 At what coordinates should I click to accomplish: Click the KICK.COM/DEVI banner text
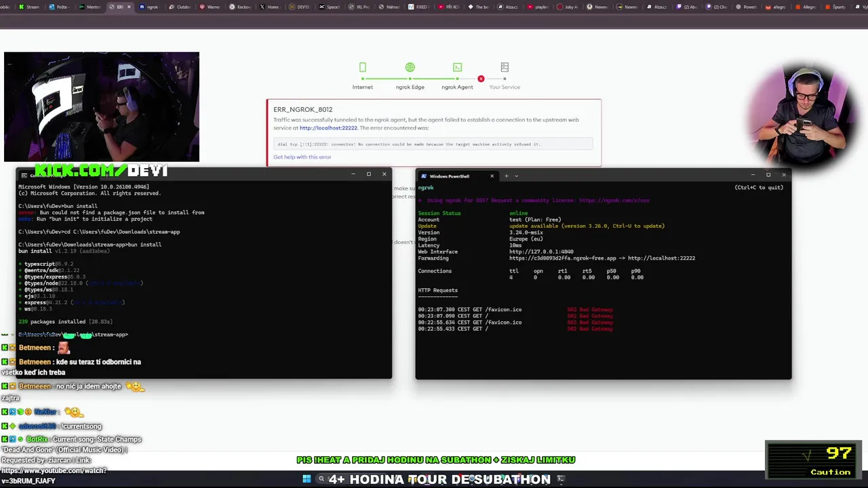click(100, 171)
